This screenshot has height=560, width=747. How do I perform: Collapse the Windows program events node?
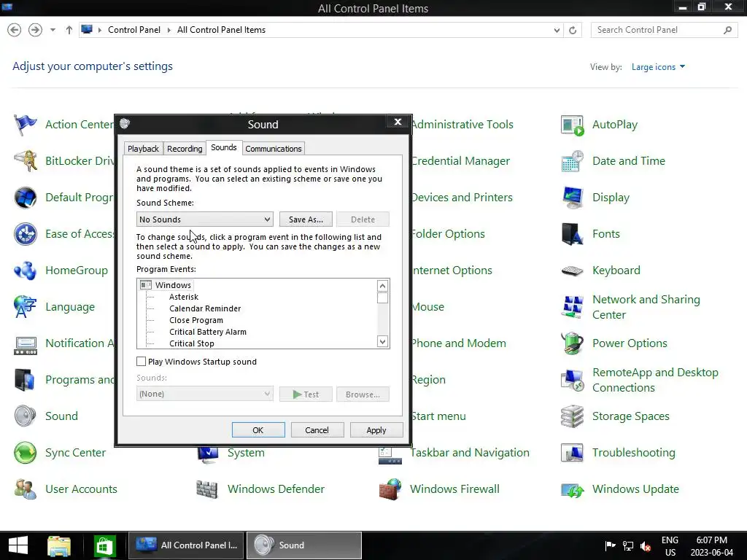click(145, 285)
